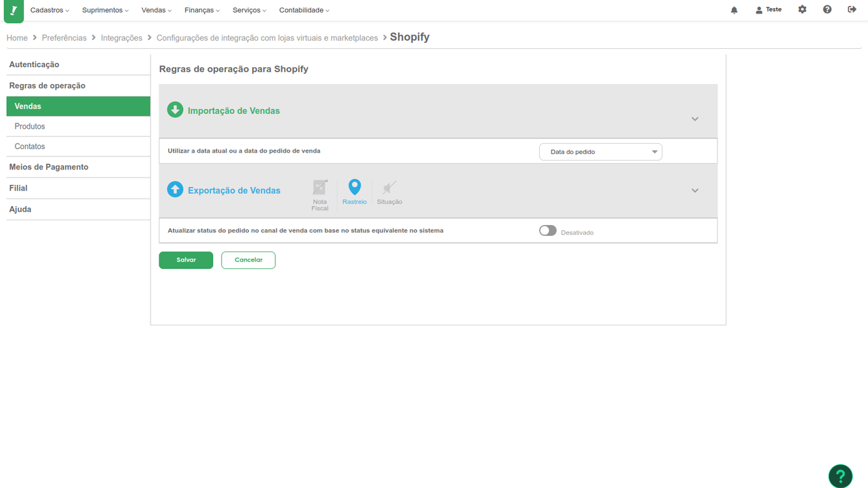
Task: Open the Contabilidade menu
Action: coord(304,10)
